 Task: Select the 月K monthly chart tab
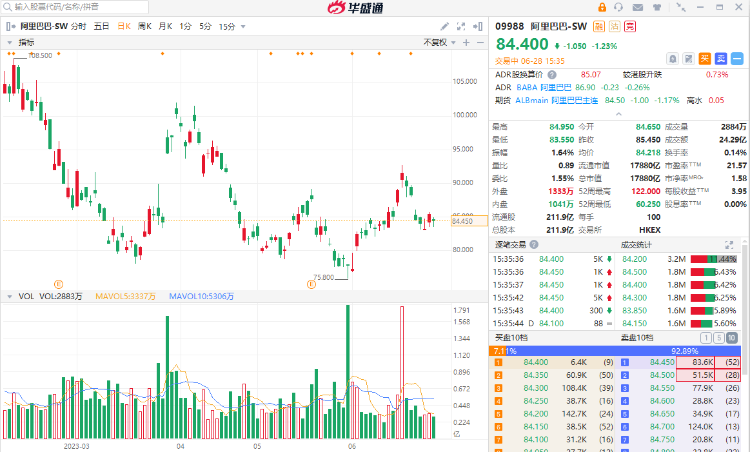(x=165, y=26)
